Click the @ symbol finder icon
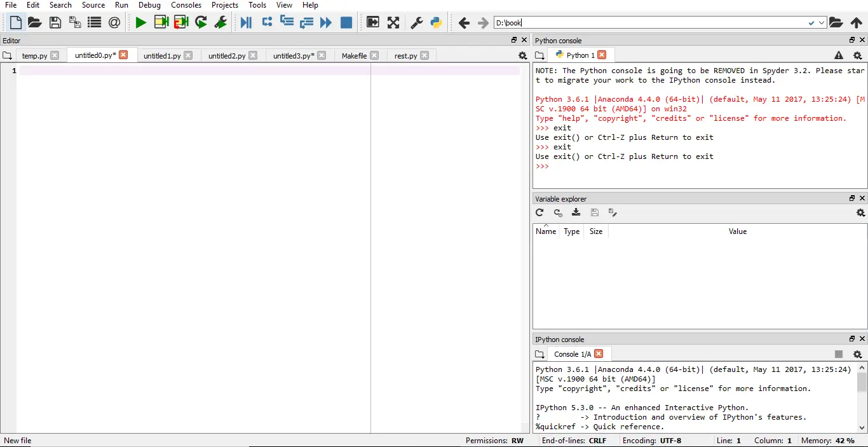Viewport: 868px width, 447px height. [114, 23]
